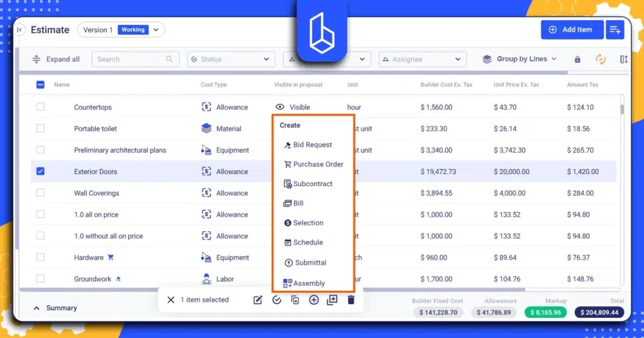Click the Total value $ 204,809.44

tap(599, 313)
